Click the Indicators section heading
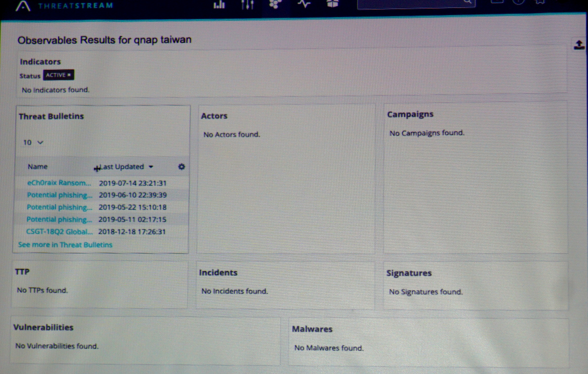 40,62
